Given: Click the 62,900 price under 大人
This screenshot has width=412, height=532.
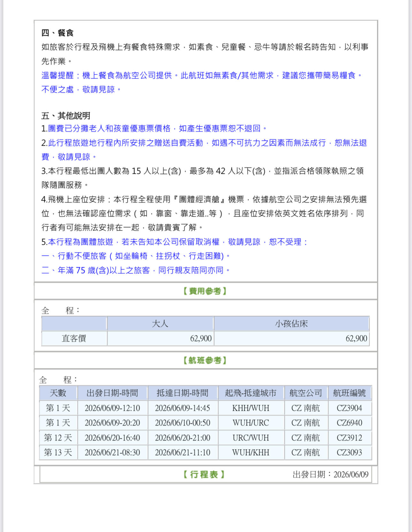Looking at the screenshot, I should [x=201, y=338].
